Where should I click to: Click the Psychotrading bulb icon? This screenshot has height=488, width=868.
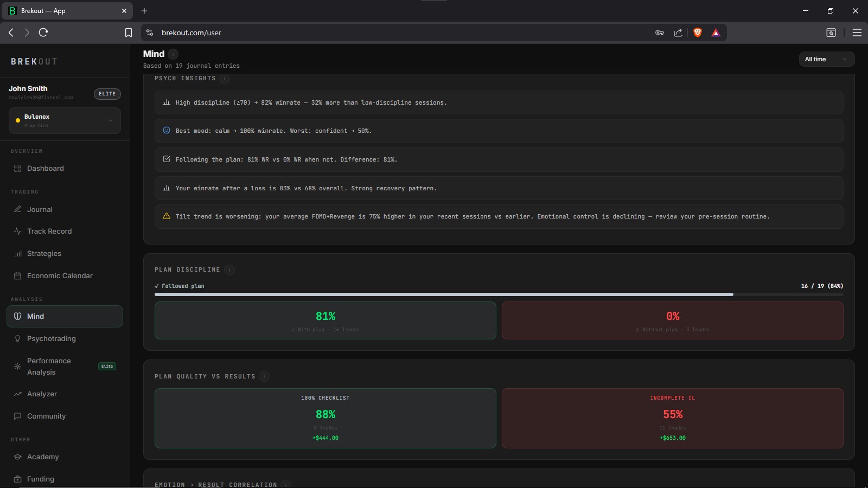pos(17,338)
